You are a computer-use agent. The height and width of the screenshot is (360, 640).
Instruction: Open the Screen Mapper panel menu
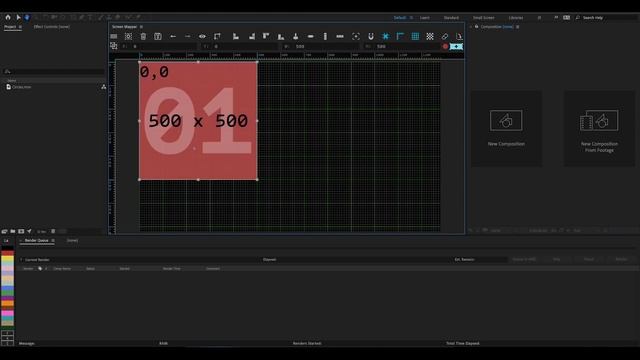[142, 27]
